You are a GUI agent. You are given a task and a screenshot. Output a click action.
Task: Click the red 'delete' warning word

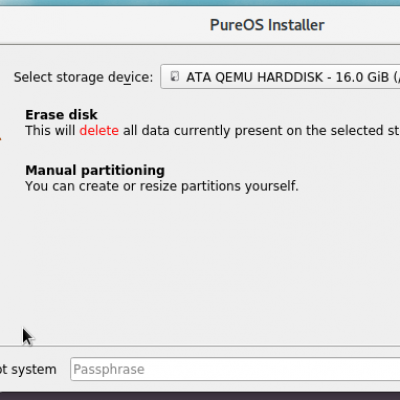tap(99, 130)
